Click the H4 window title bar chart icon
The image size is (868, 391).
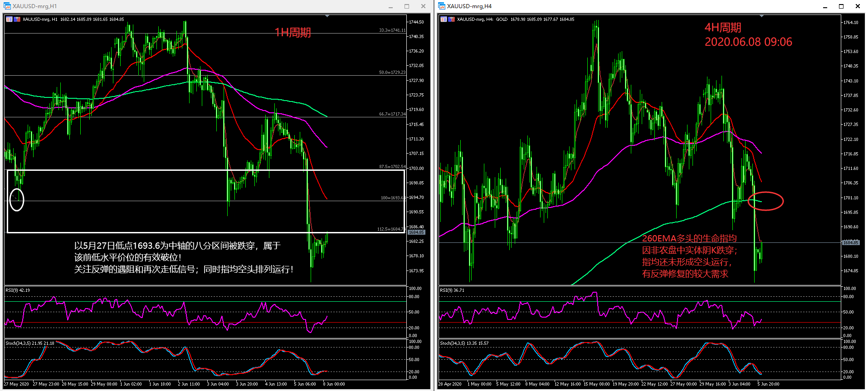click(x=442, y=6)
